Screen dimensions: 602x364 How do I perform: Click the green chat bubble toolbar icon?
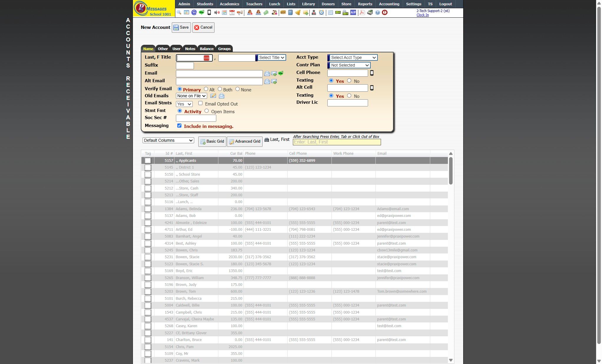[202, 12]
